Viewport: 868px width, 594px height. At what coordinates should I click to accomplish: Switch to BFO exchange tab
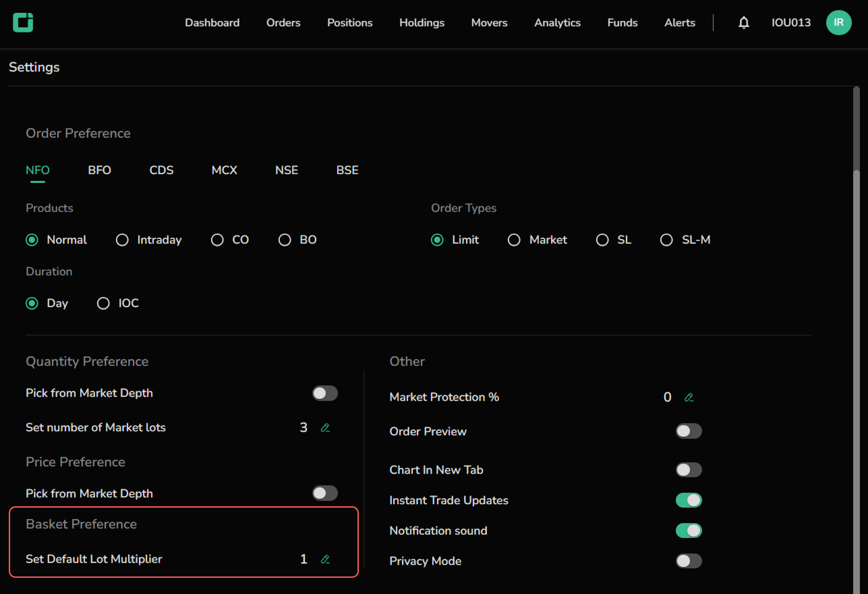(99, 170)
